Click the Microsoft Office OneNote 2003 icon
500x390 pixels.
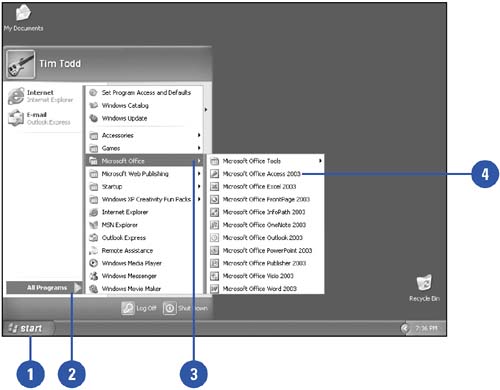point(214,225)
